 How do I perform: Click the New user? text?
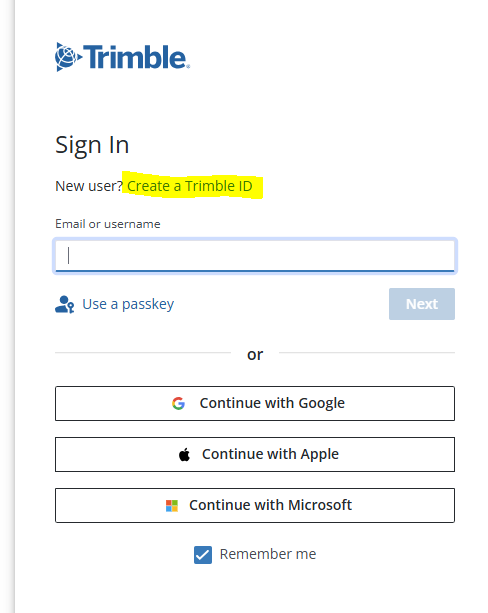point(89,186)
